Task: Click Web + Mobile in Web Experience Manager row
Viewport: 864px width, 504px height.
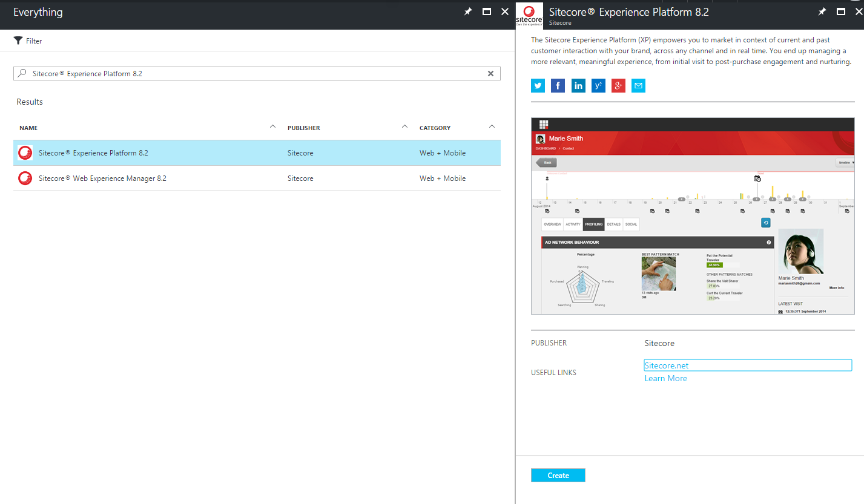Action: click(443, 178)
